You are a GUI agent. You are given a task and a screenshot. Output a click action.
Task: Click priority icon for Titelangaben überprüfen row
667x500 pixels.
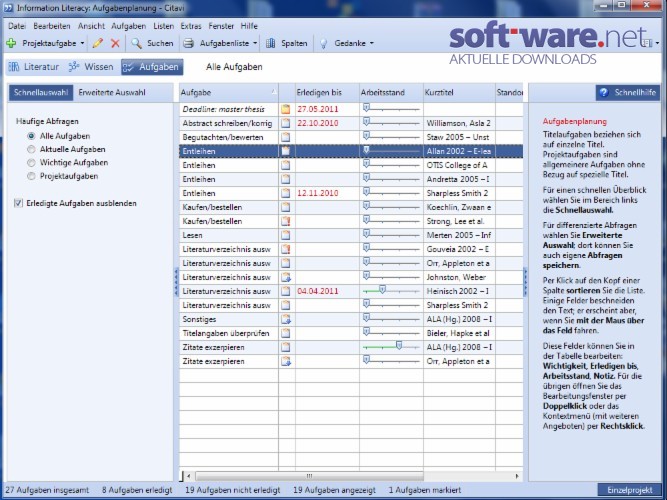(x=286, y=333)
